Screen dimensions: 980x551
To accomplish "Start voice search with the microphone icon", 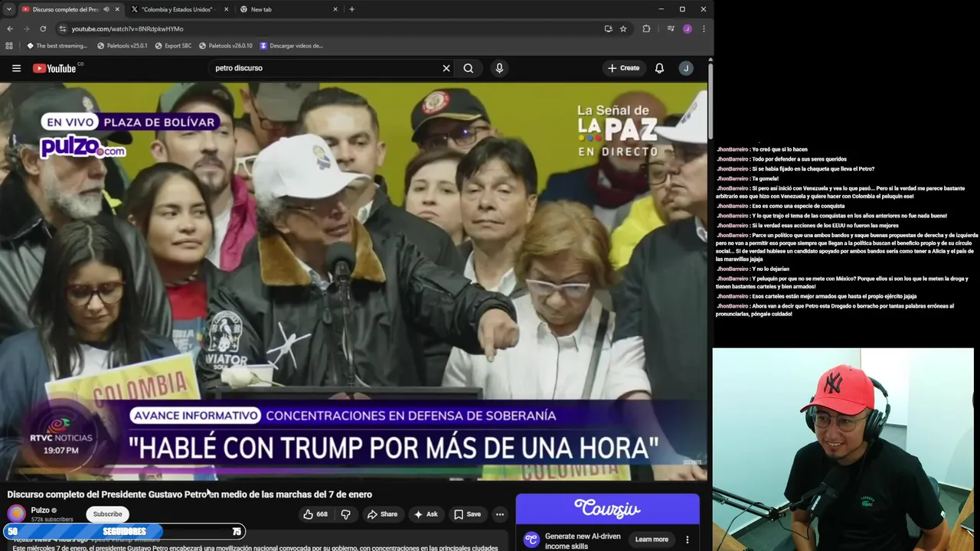I will [499, 68].
